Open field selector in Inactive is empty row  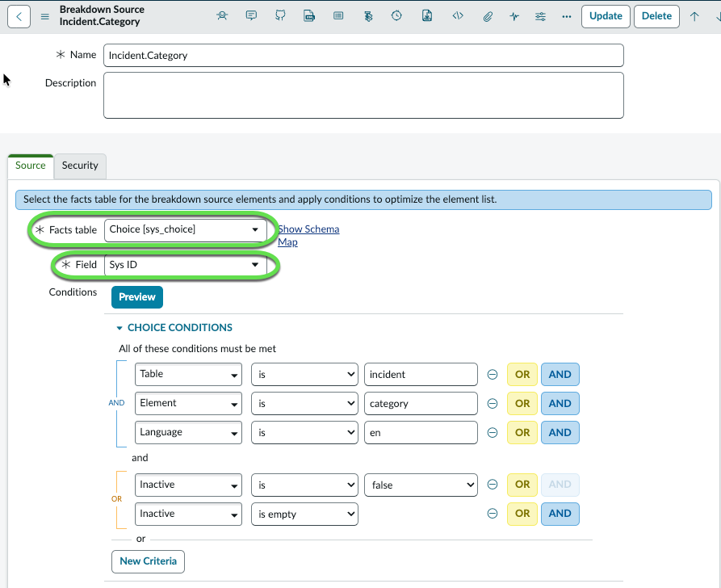tap(188, 514)
